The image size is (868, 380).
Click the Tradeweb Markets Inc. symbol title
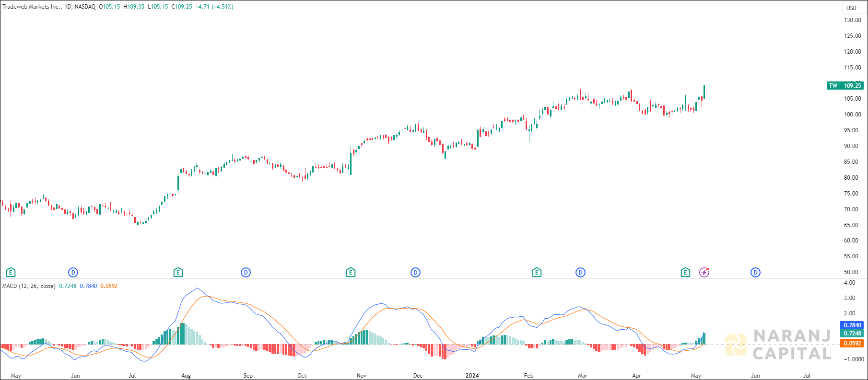click(x=32, y=7)
